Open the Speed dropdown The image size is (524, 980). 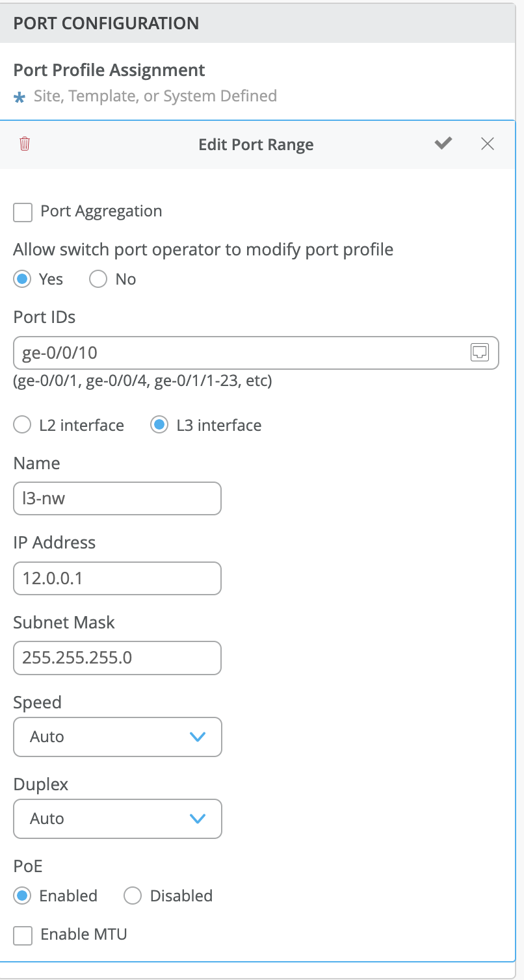point(118,737)
